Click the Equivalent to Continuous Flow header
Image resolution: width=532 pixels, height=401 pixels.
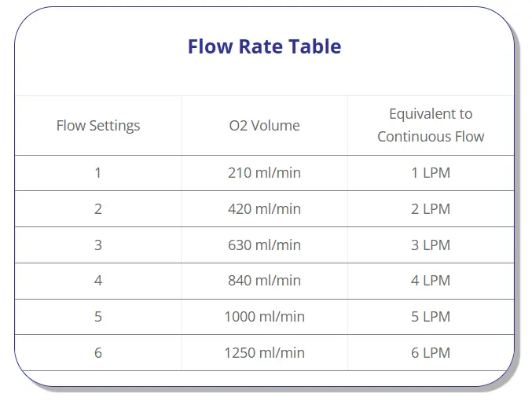(x=431, y=125)
